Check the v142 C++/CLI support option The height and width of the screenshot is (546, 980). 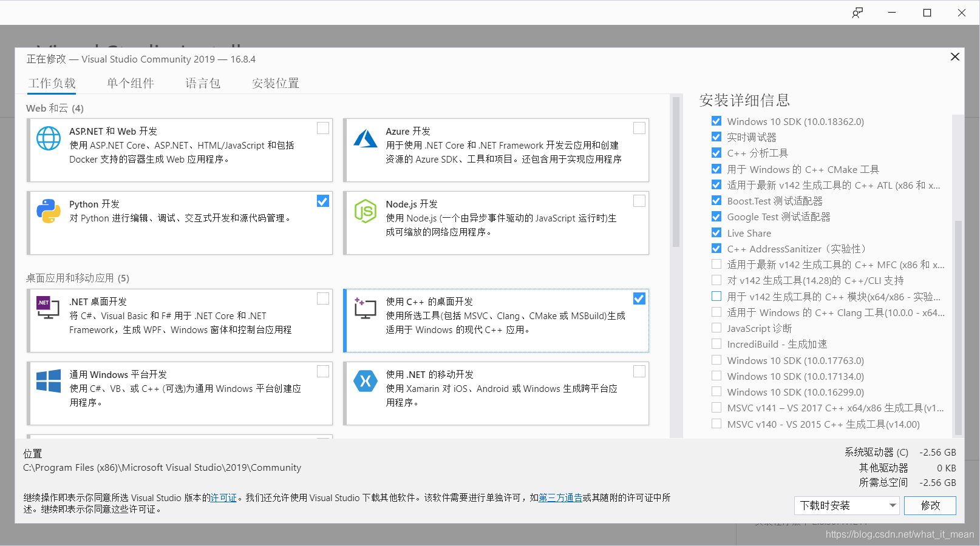(x=716, y=280)
